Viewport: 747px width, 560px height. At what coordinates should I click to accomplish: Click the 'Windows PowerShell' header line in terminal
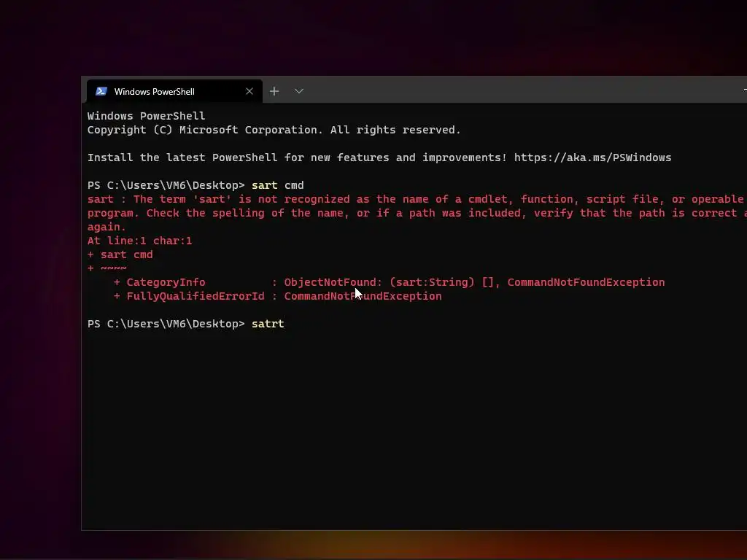[x=146, y=116]
